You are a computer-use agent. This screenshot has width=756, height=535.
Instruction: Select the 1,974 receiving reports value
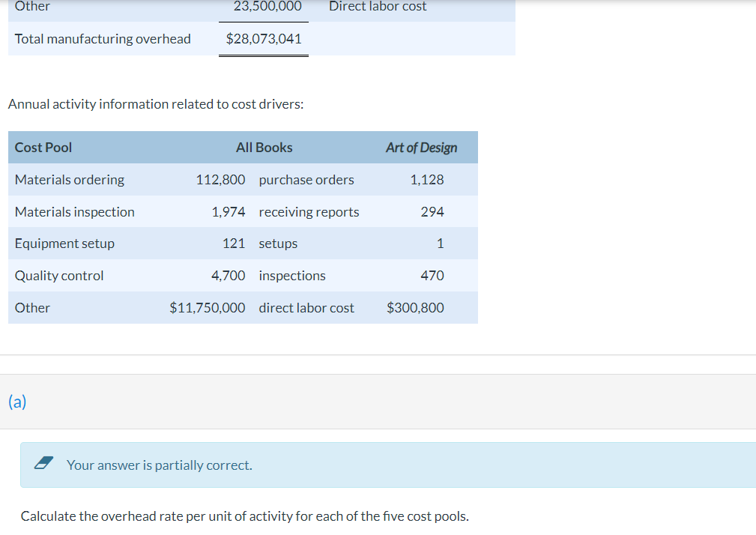(x=229, y=212)
